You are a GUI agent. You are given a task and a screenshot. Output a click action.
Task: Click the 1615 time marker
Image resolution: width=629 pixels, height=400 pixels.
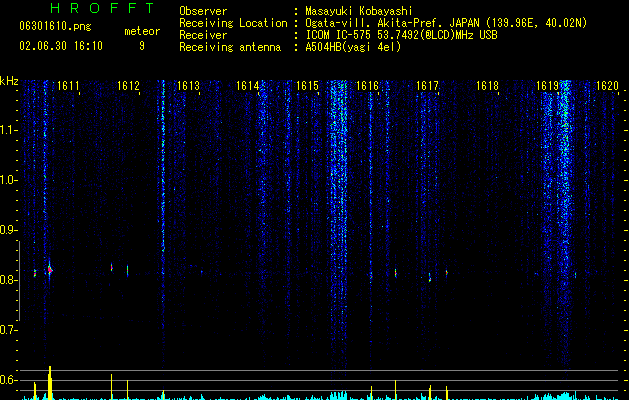point(307,86)
